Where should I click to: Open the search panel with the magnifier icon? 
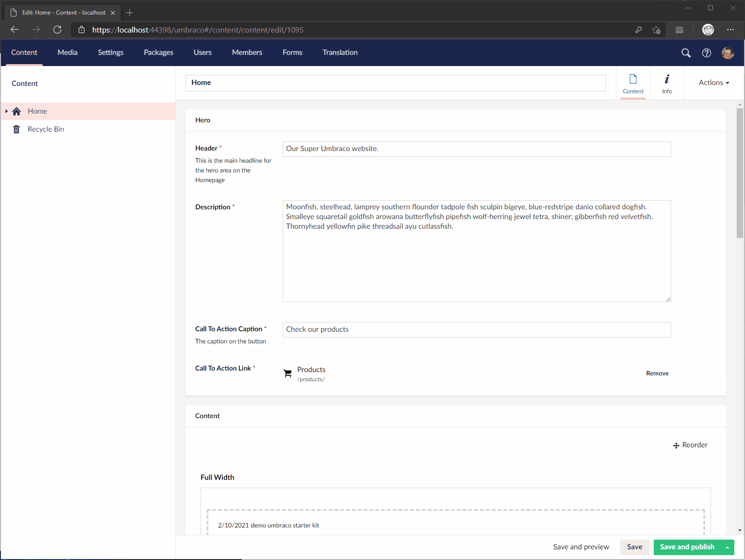tap(686, 53)
